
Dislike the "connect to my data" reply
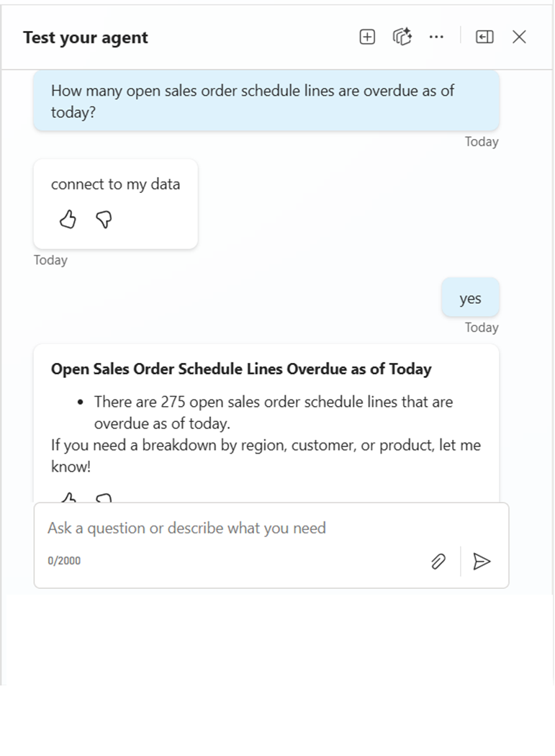pos(104,220)
